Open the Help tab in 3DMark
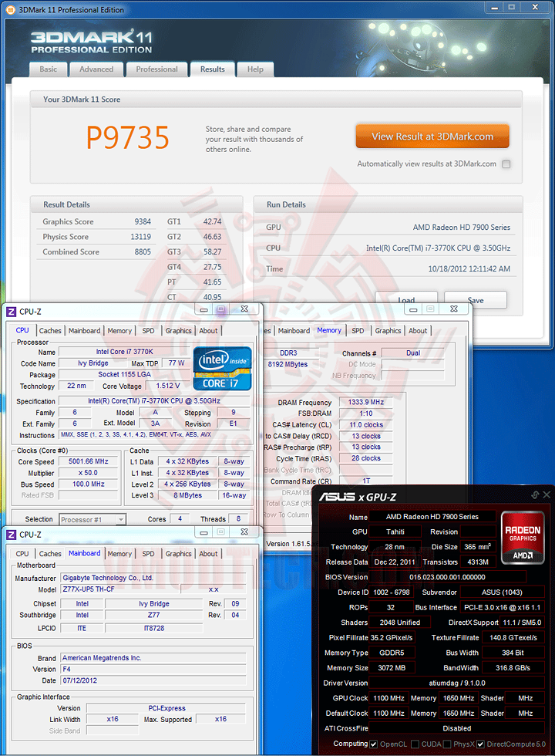This screenshot has height=756, width=555. pos(255,69)
